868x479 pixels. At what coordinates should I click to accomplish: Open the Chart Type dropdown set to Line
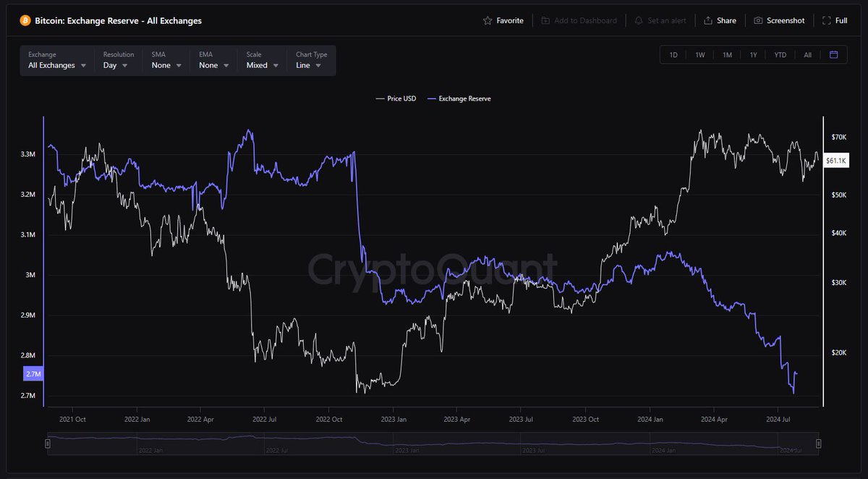point(312,60)
